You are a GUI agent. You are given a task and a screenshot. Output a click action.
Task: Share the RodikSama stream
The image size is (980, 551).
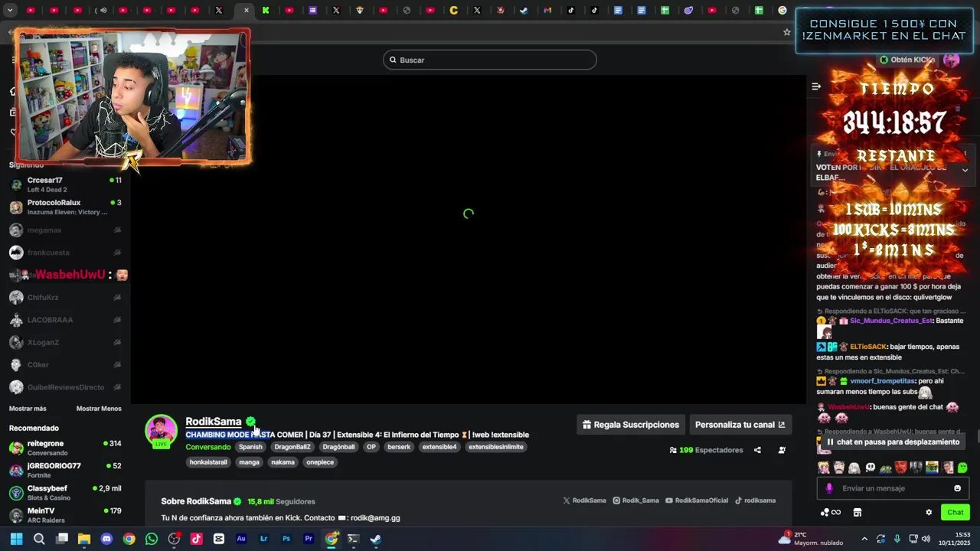pyautogui.click(x=757, y=450)
